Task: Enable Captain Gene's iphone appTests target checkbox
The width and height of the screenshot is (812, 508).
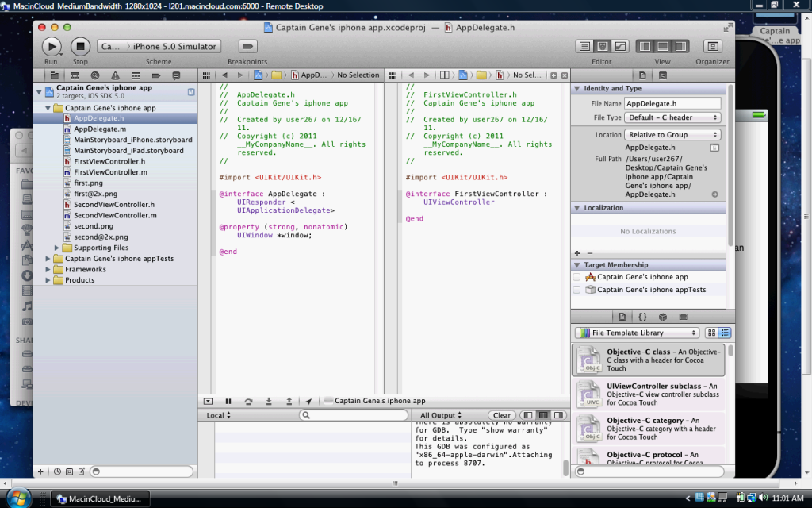Action: 576,290
